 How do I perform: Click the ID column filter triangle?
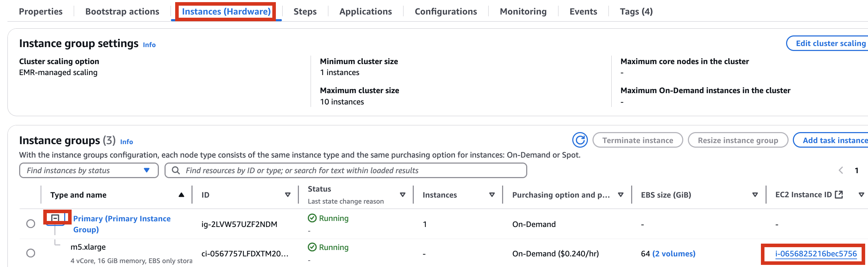[288, 195]
